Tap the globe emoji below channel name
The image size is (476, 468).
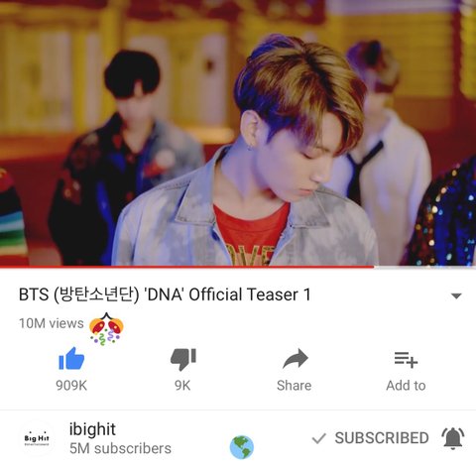[x=242, y=447]
